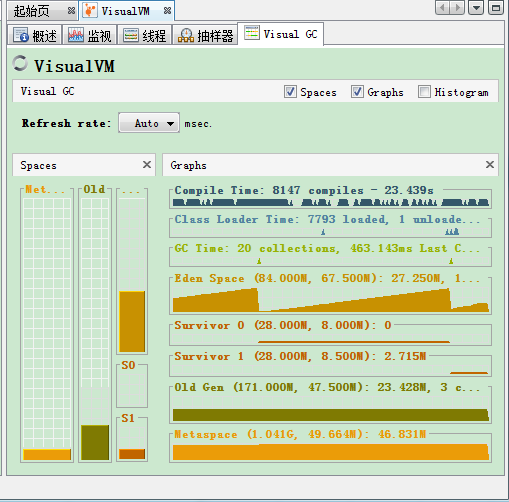Close the Graphs panel
This screenshot has width=509, height=502.
(x=490, y=164)
